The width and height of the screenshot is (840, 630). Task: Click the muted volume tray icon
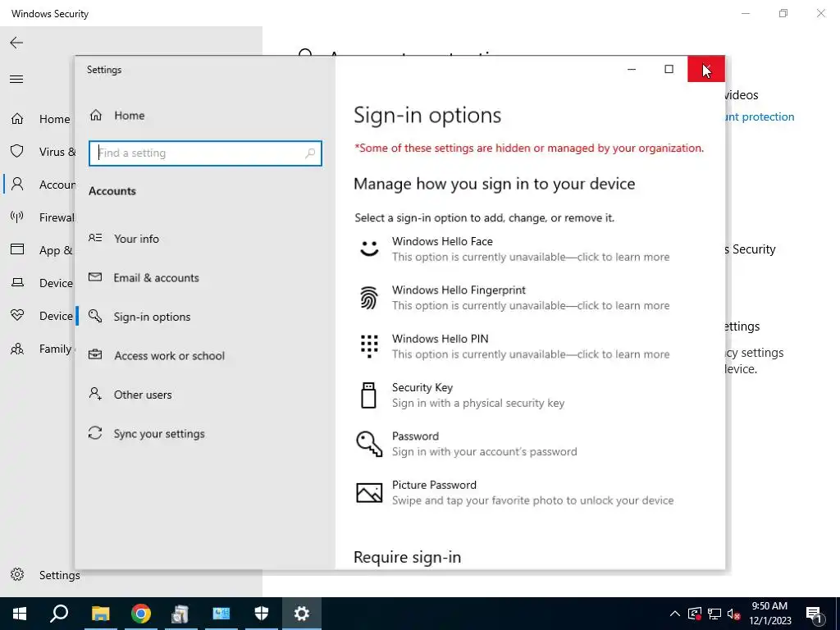point(733,614)
